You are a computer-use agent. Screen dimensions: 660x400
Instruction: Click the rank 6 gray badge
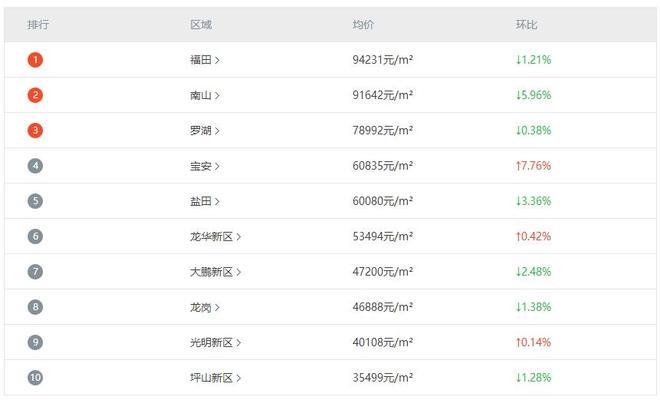pyautogui.click(x=35, y=236)
